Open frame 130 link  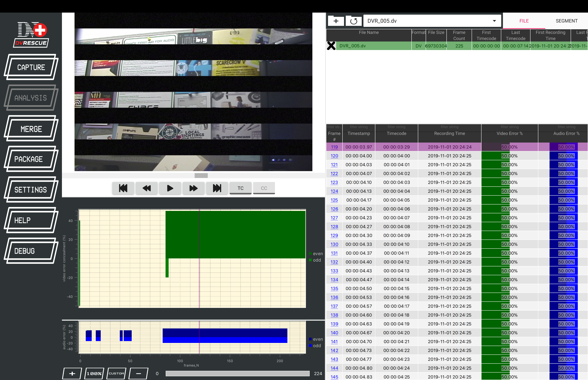334,244
